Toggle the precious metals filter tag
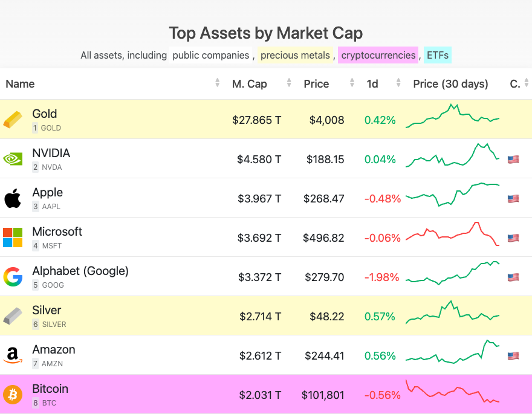Viewport: 532px width, 414px height. pos(296,55)
